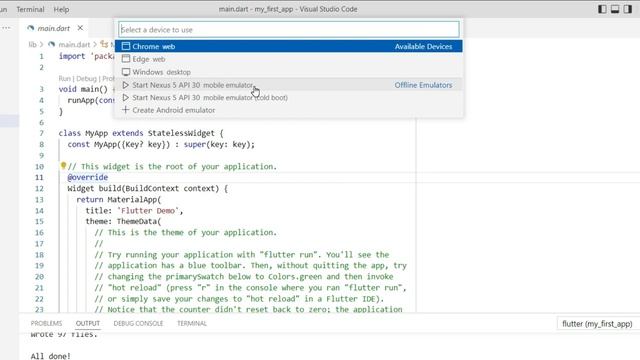Screen dimensions: 640x360
Task: Click the Run code lens above main()
Action: 64,78
